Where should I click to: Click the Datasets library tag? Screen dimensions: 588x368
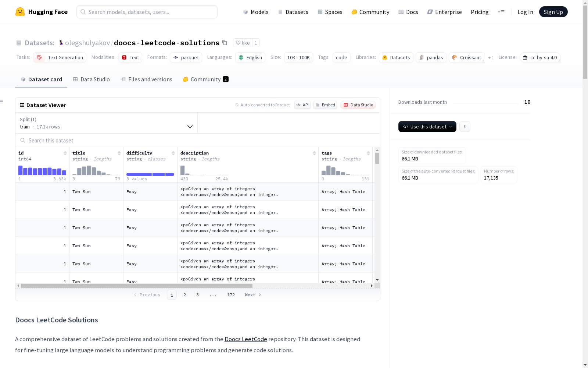(396, 57)
